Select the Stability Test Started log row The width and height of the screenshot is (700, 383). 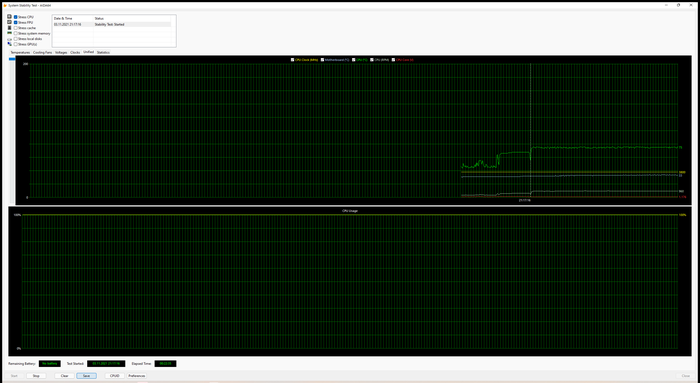point(112,25)
